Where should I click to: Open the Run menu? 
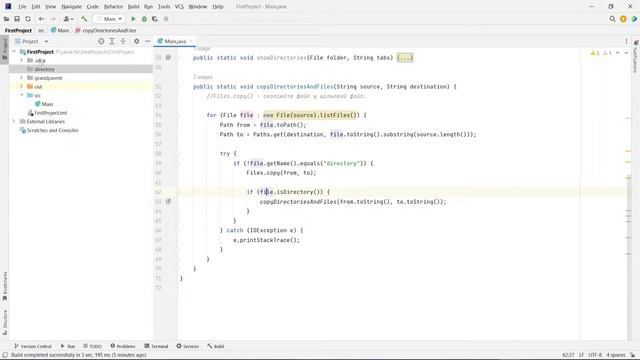[x=149, y=7]
